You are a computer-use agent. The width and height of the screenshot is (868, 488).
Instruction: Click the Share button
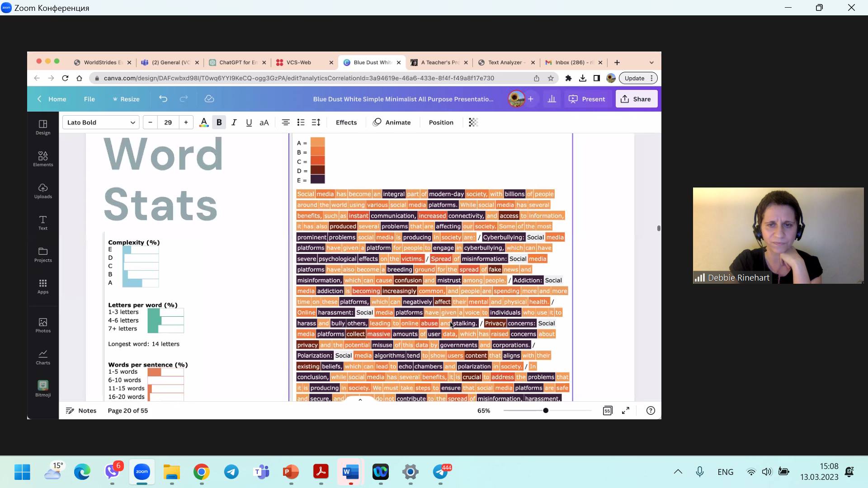click(636, 99)
